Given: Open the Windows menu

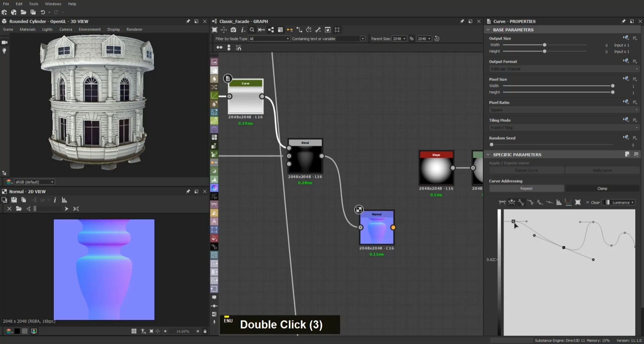Looking at the screenshot, I should [x=53, y=4].
